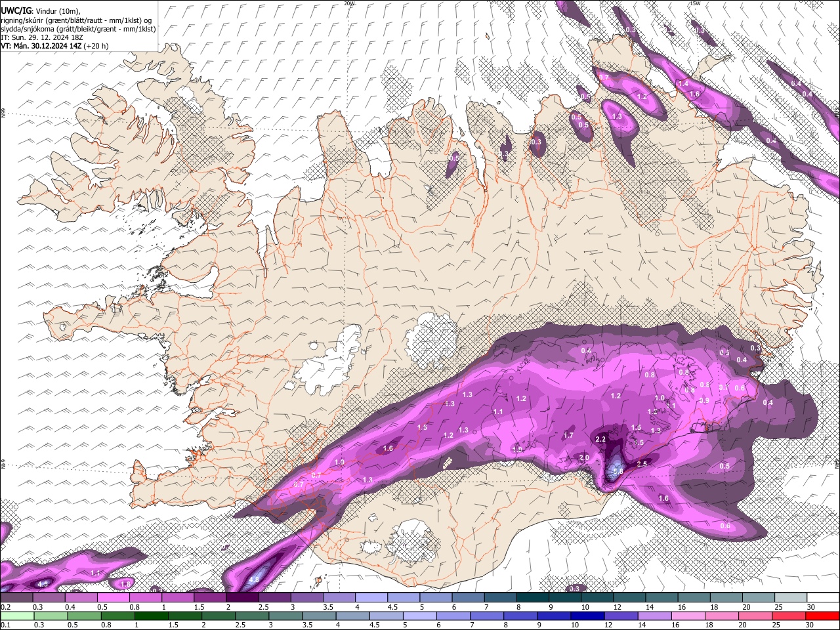This screenshot has width=840, height=630.
Task: Click the title text 'UWC/IG: Vindur (10m)'
Action: pos(40,10)
